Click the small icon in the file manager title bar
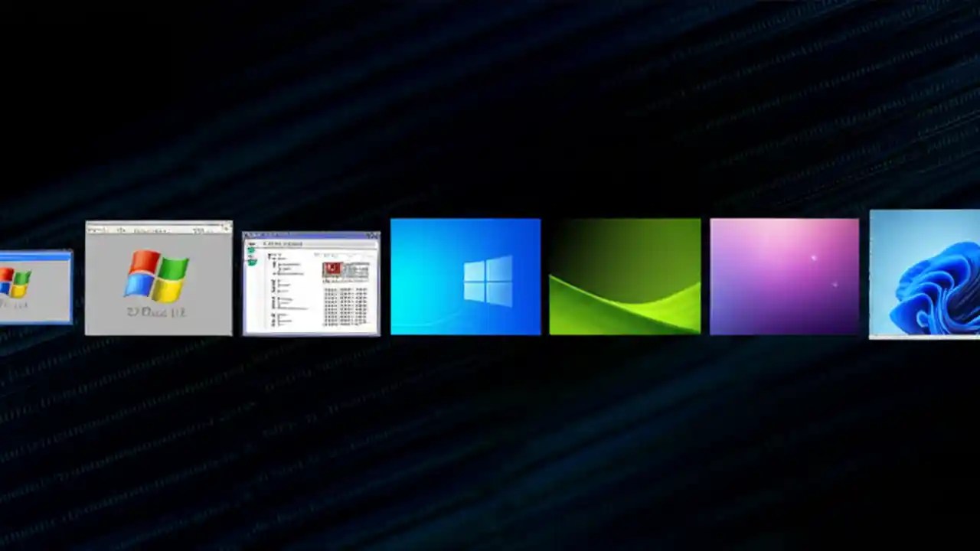This screenshot has height=551, width=980. click(x=247, y=234)
